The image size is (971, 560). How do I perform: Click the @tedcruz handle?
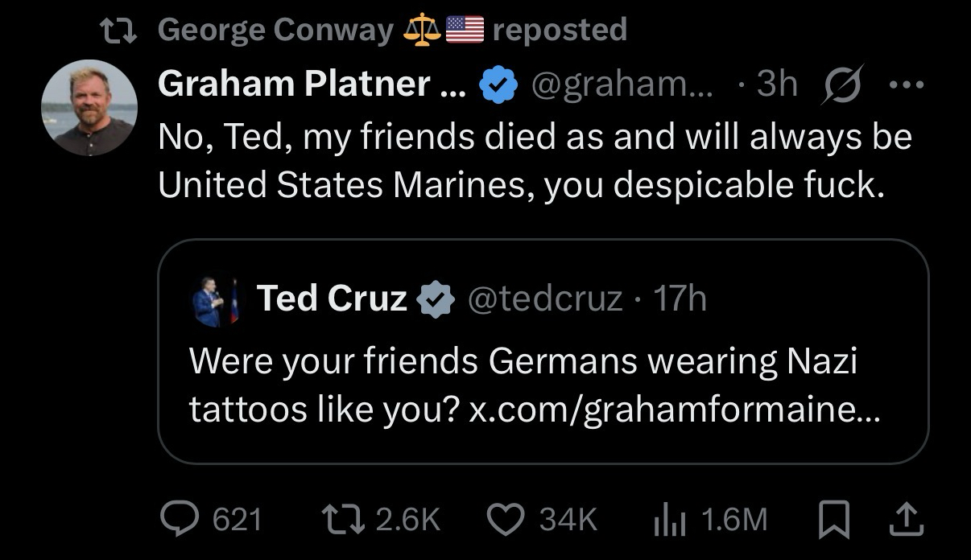coord(545,299)
